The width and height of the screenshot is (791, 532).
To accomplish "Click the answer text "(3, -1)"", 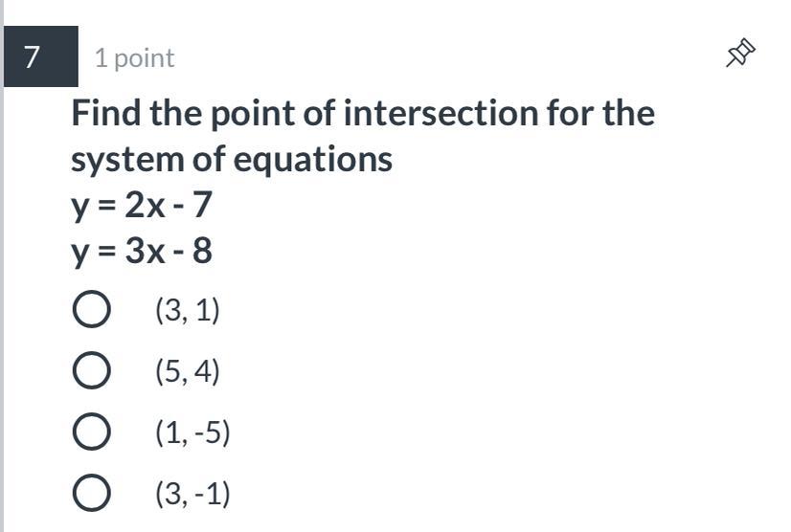I will tap(192, 495).
